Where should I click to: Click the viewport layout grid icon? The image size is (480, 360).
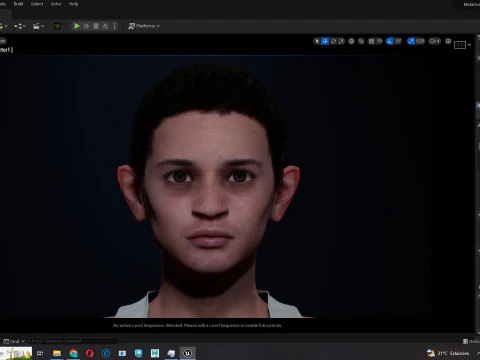[x=460, y=45]
